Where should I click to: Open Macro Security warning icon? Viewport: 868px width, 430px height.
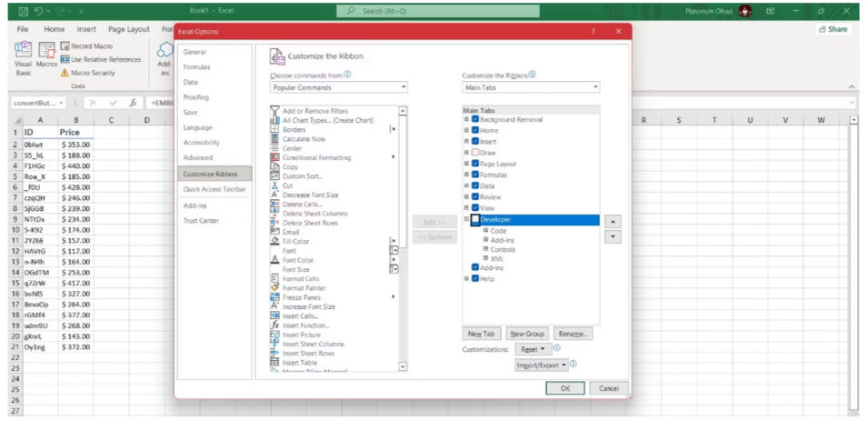65,73
